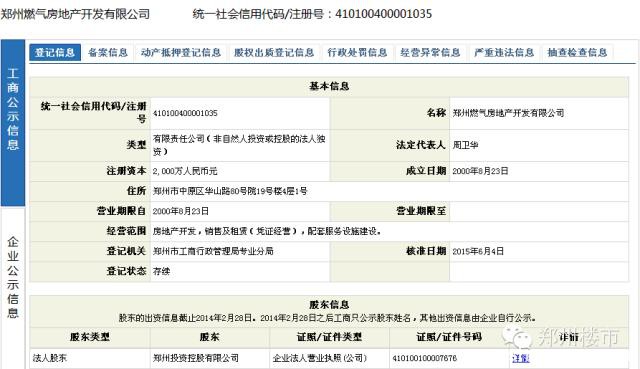Screen dimensions: 640x369
Task: Click shareholder type 法人股东
Action: tap(49, 358)
